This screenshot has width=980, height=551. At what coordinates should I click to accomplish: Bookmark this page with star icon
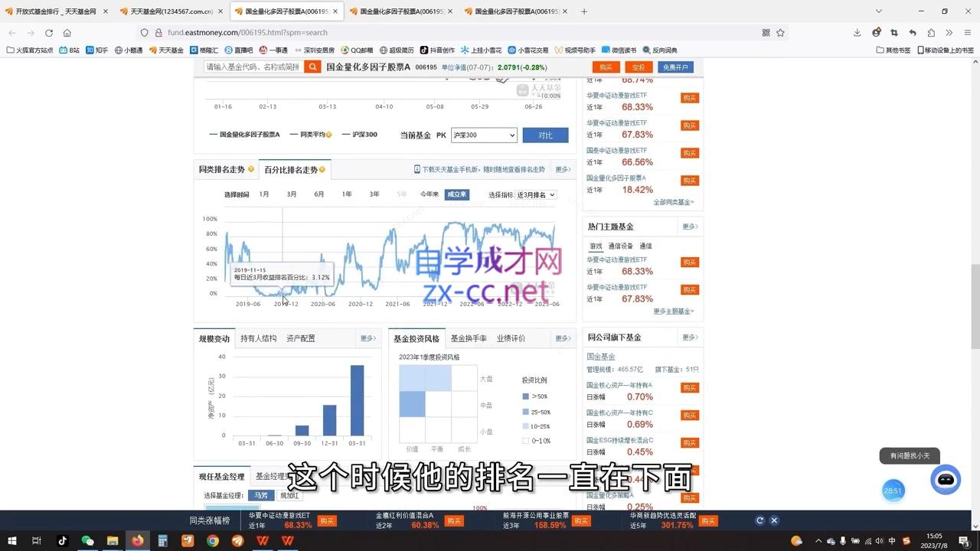pos(780,33)
